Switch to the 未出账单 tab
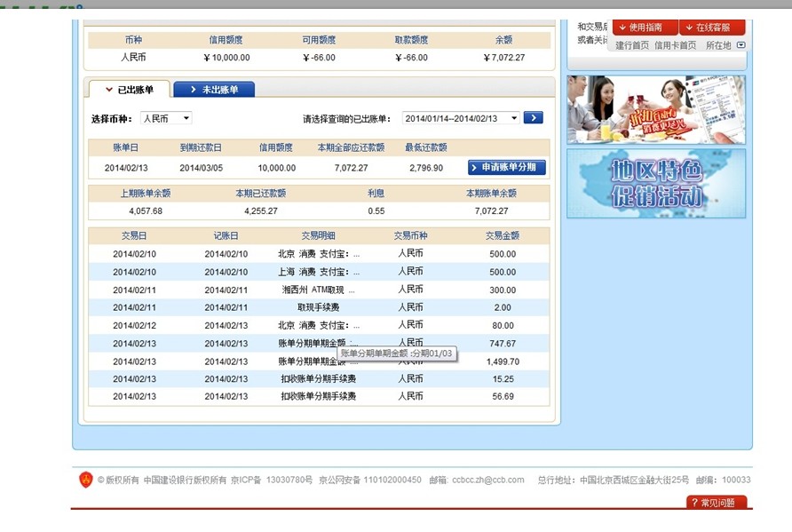The height and width of the screenshot is (532, 792). coord(214,90)
